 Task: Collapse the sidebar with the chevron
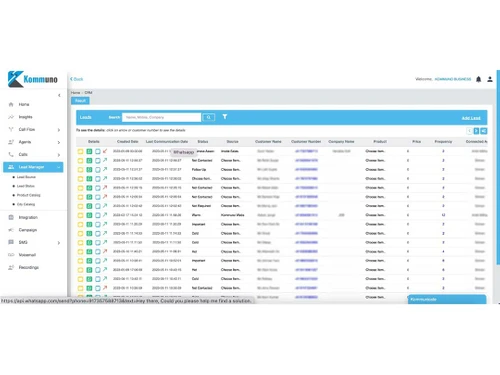pyautogui.click(x=59, y=95)
